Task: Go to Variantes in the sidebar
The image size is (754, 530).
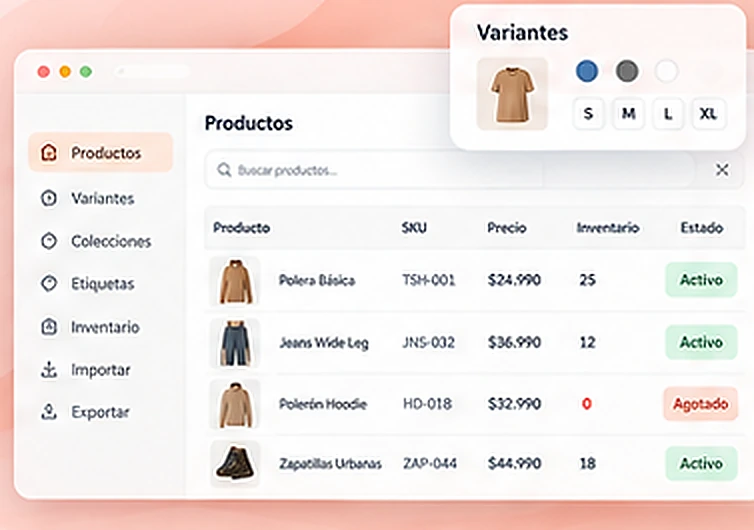Action: pos(102,198)
